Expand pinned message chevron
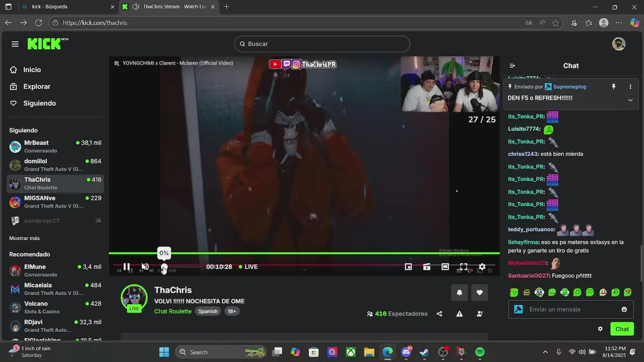This screenshot has width=644, height=362. point(630,100)
